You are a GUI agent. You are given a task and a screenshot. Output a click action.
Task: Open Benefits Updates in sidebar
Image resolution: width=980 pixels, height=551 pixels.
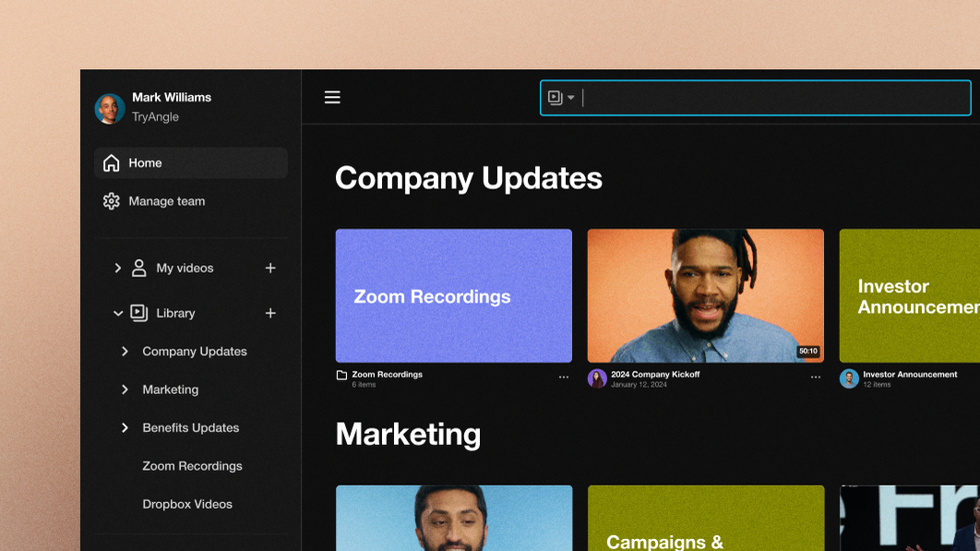(x=191, y=428)
